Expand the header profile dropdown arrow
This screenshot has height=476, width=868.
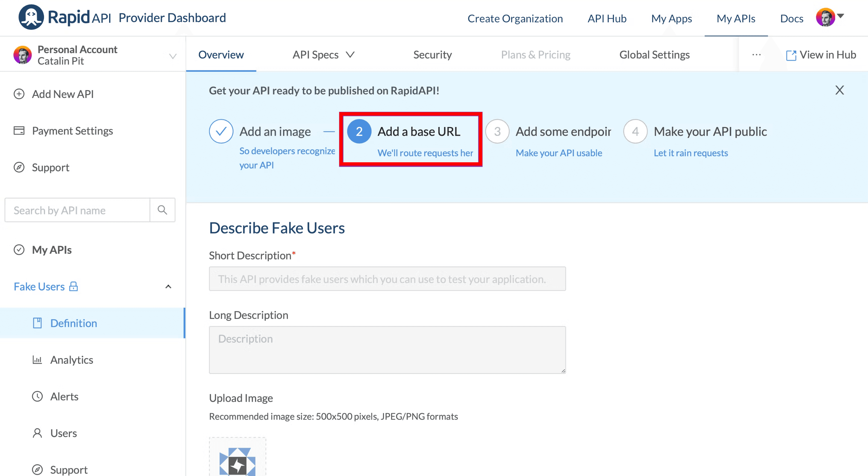coord(841,15)
